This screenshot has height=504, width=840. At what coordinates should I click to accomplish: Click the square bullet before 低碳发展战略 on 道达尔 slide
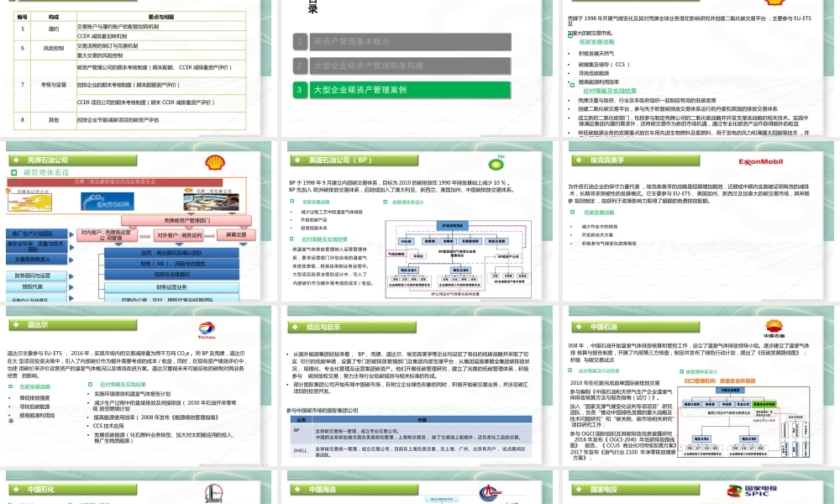click(x=11, y=386)
